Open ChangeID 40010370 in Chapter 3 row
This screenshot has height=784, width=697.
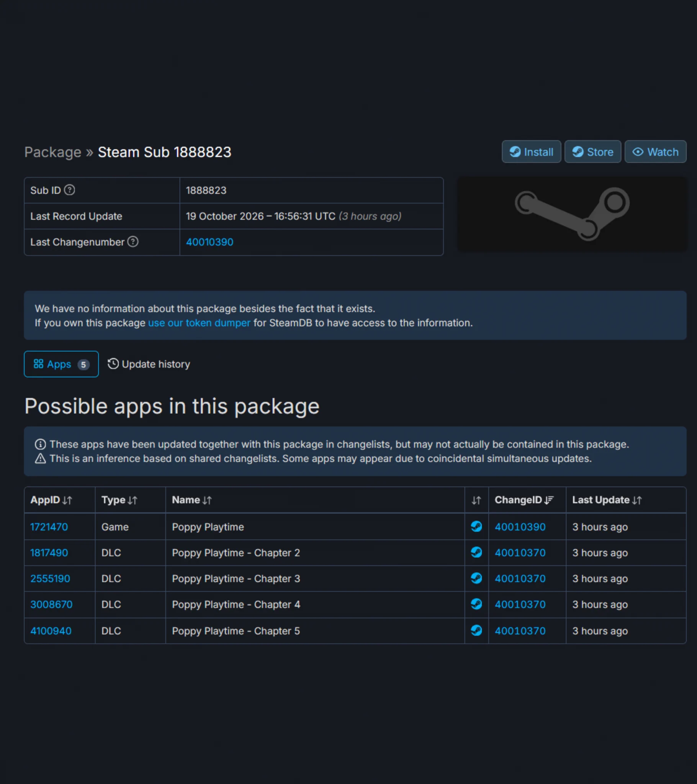520,578
